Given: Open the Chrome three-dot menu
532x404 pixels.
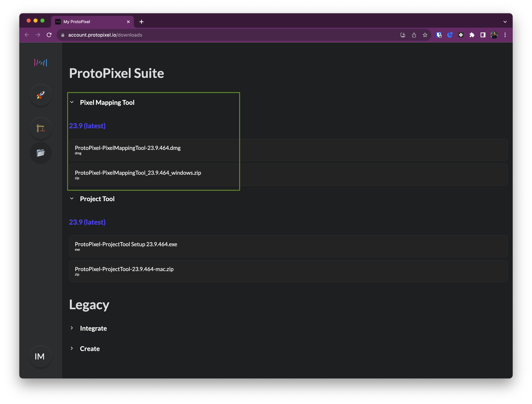Looking at the screenshot, I should point(505,35).
